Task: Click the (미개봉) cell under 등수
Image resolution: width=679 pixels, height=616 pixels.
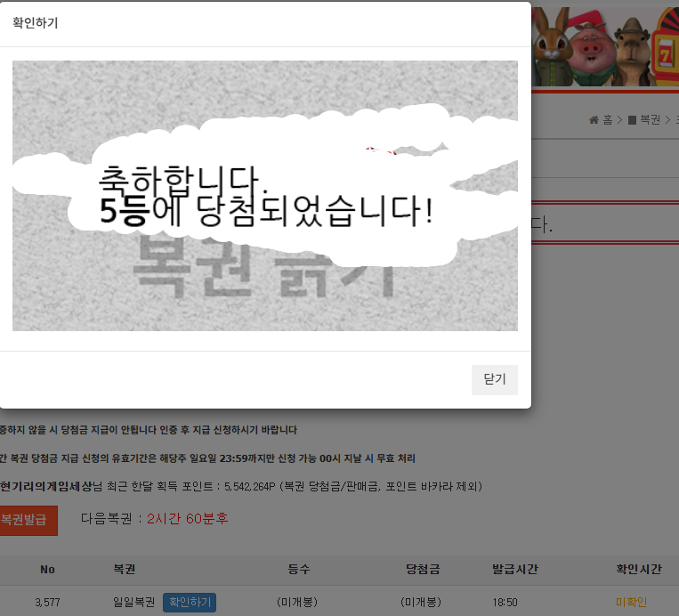Action: [x=297, y=602]
